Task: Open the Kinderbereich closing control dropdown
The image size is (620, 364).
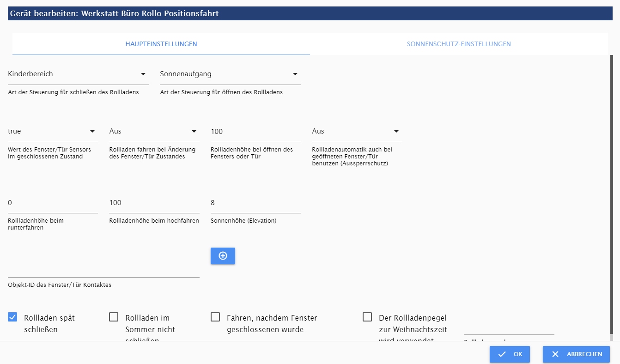Action: [x=78, y=74]
